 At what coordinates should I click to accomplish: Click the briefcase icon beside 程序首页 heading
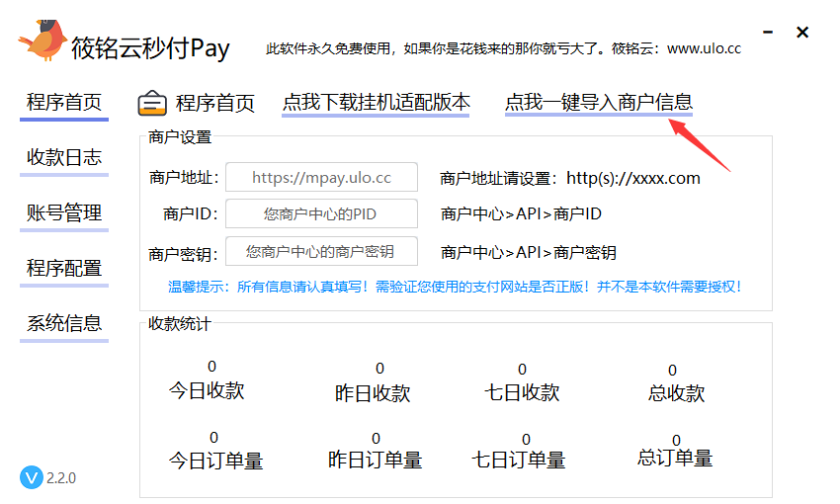click(x=152, y=103)
